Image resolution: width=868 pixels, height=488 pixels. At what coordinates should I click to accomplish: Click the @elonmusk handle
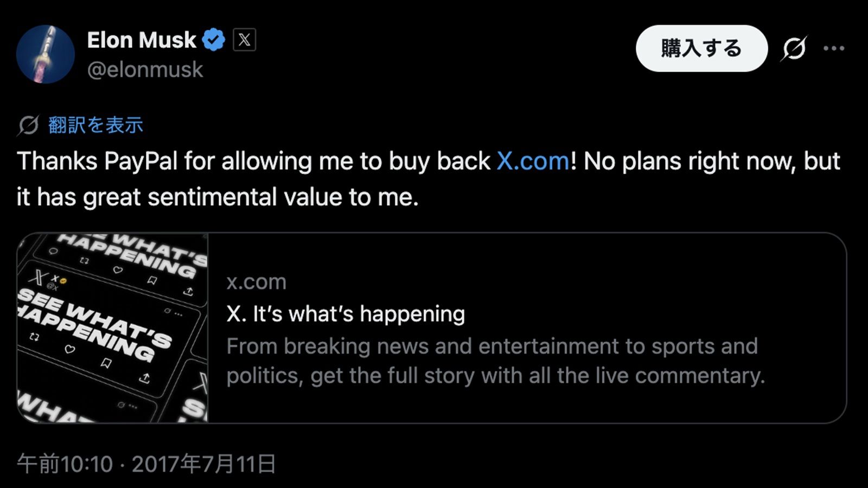coord(145,70)
